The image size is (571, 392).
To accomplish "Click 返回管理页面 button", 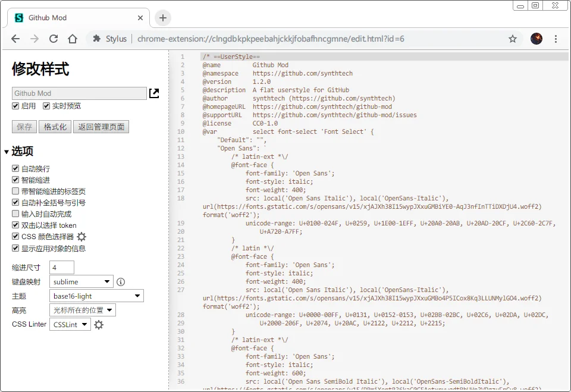I will pyautogui.click(x=101, y=127).
